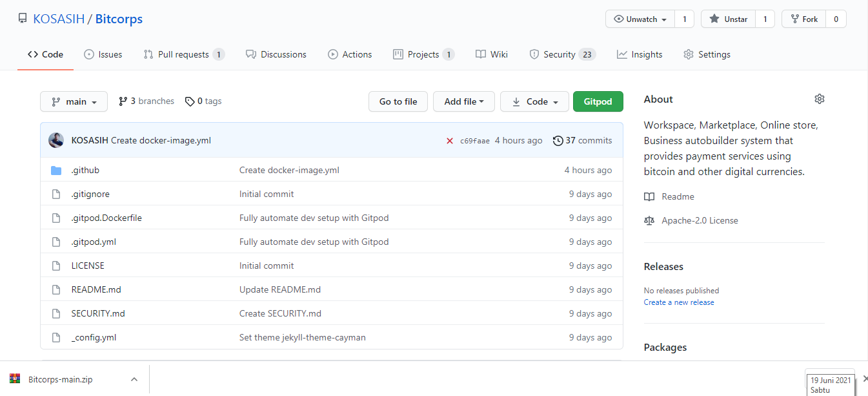Open the Insights tab
Viewport: 868px width, 396px height.
[x=640, y=54]
